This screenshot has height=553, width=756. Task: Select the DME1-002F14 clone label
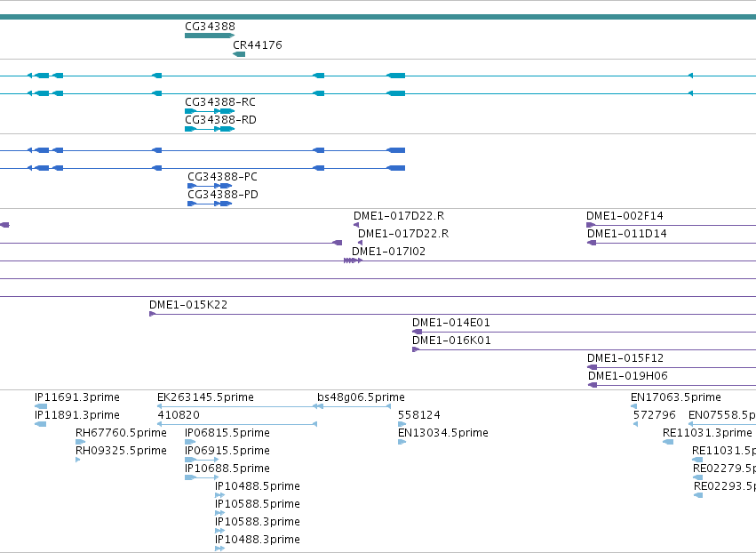coord(625,216)
